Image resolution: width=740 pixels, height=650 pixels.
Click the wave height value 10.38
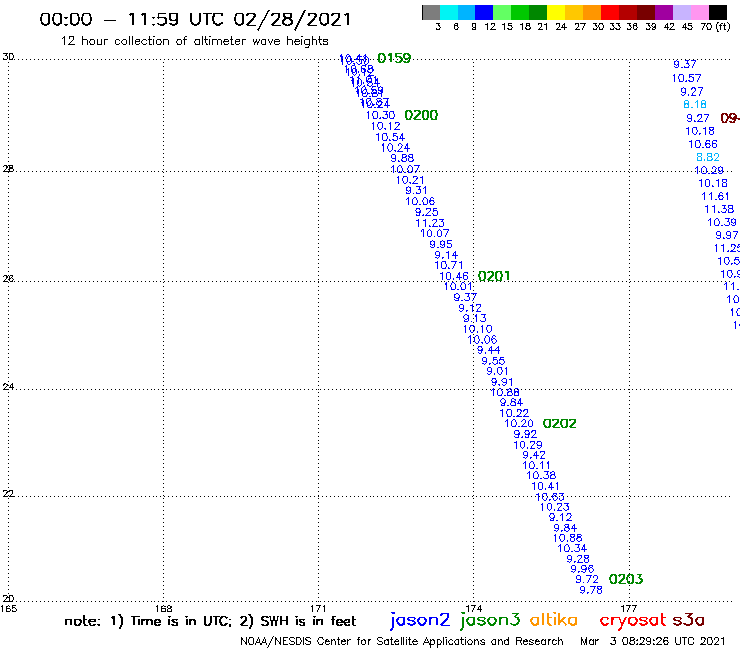point(541,475)
